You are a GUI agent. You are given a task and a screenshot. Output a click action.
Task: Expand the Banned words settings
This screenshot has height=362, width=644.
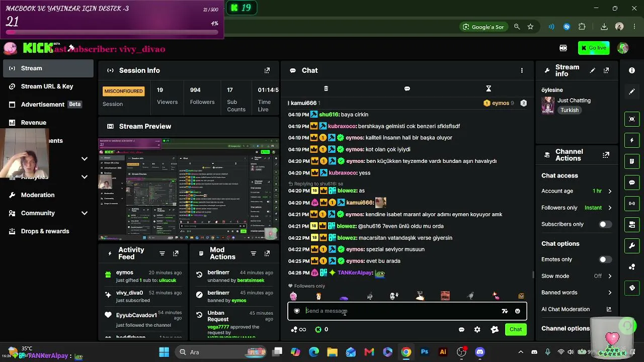(x=610, y=293)
